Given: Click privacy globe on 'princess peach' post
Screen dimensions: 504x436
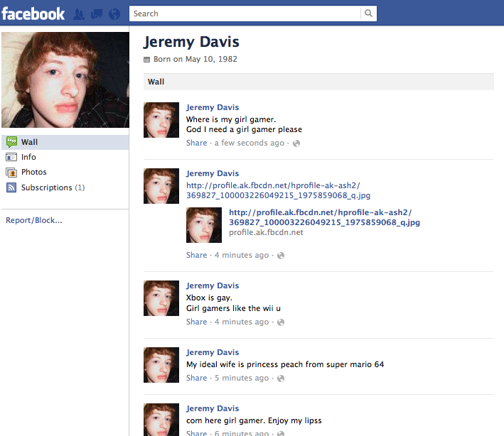Looking at the screenshot, I should click(281, 378).
